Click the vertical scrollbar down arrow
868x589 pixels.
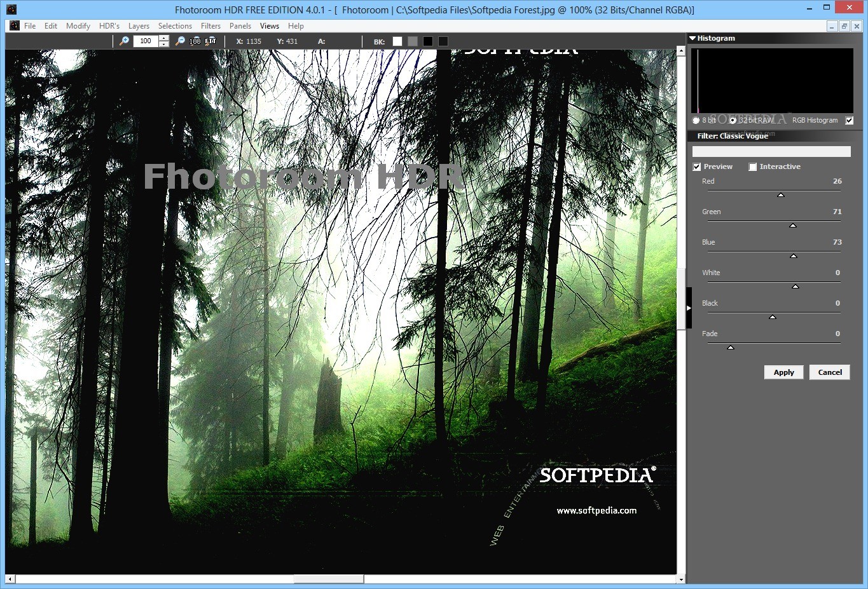coord(681,579)
